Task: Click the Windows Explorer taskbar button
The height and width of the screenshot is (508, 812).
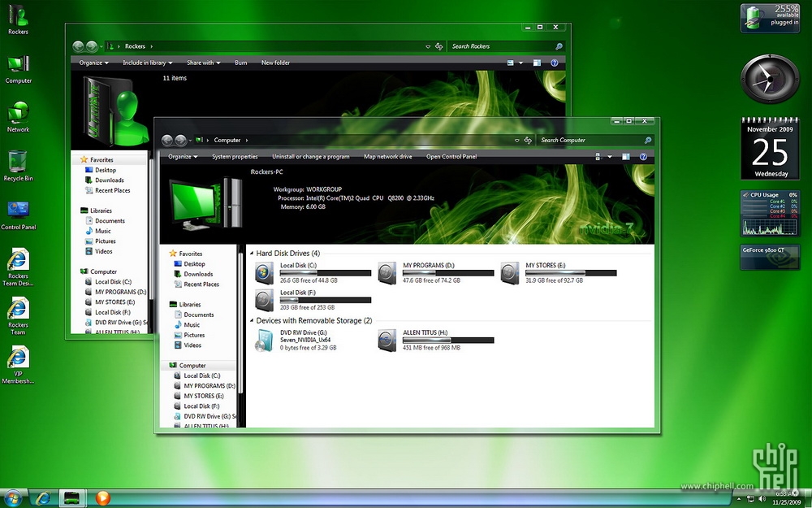Action: tap(72, 498)
